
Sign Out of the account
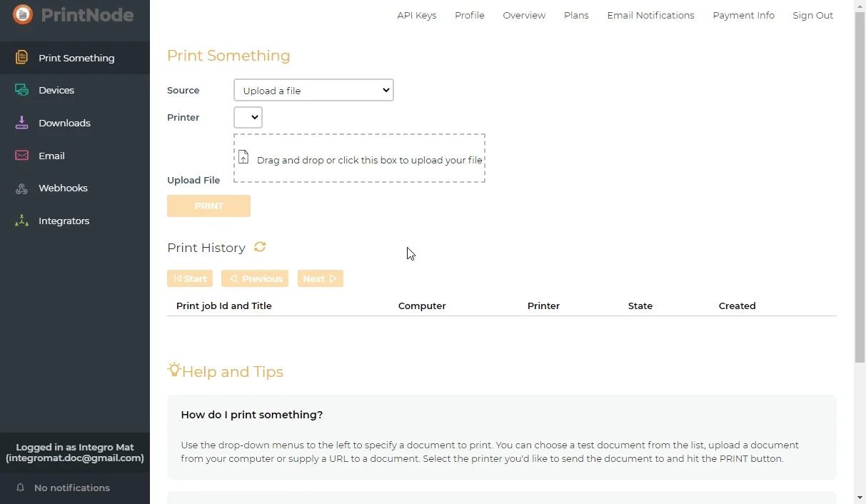pyautogui.click(x=812, y=15)
